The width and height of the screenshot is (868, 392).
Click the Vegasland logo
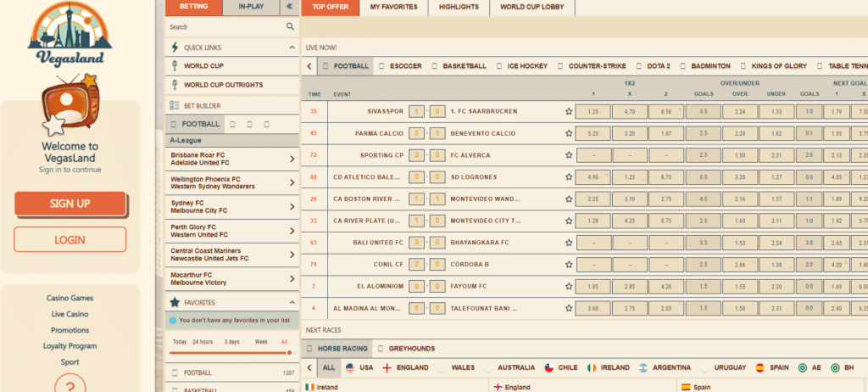(x=70, y=33)
